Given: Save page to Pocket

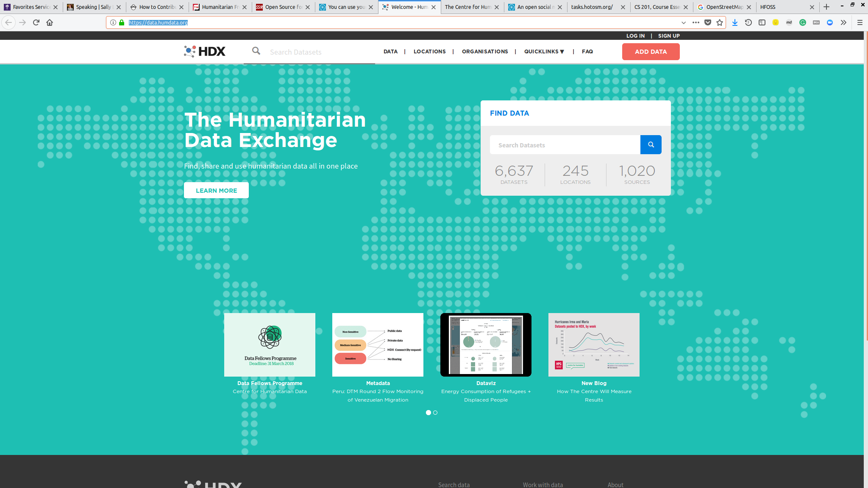Looking at the screenshot, I should pos(708,22).
